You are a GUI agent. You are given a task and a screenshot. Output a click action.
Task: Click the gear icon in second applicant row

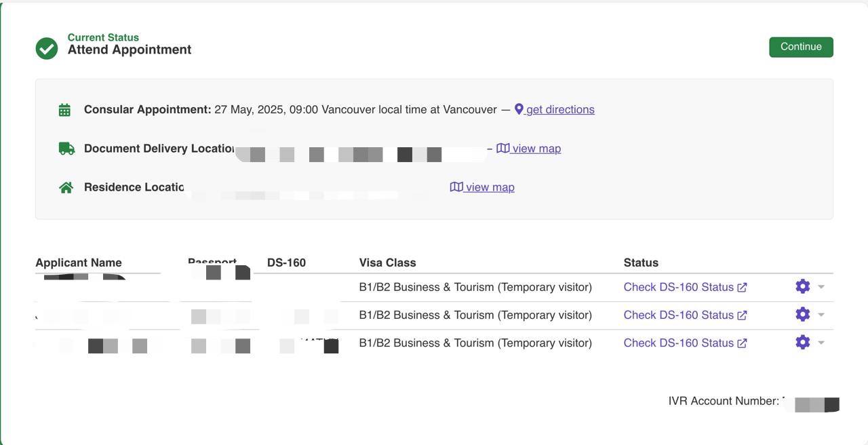pos(803,314)
